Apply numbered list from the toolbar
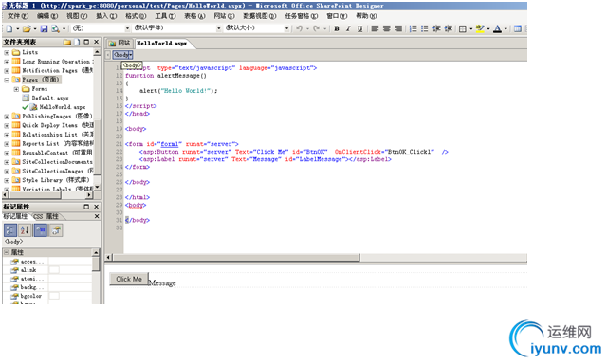Image resolution: width=607 pixels, height=364 pixels. pos(414,28)
